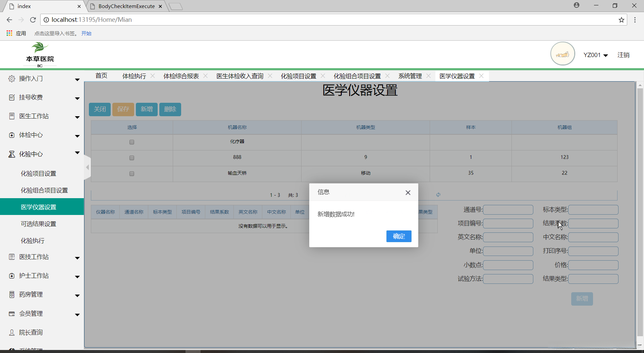Bookmark this page with the star icon
The image size is (644, 353).
click(621, 20)
